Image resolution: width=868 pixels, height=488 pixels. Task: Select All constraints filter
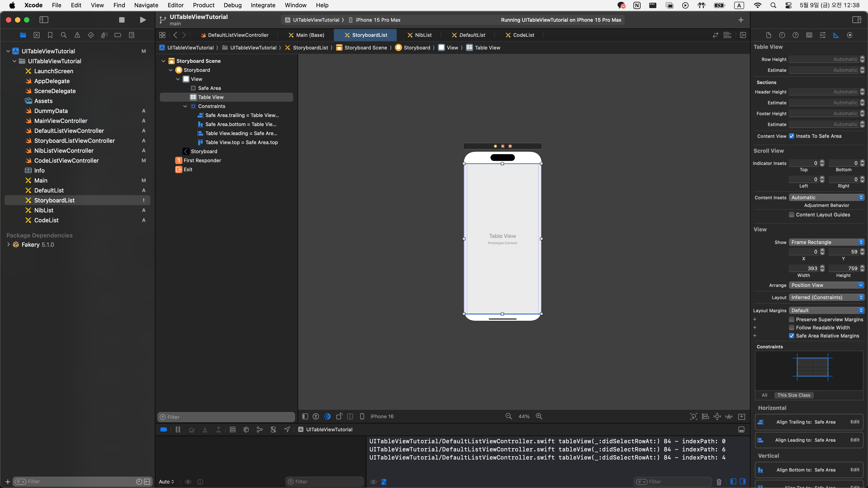764,395
